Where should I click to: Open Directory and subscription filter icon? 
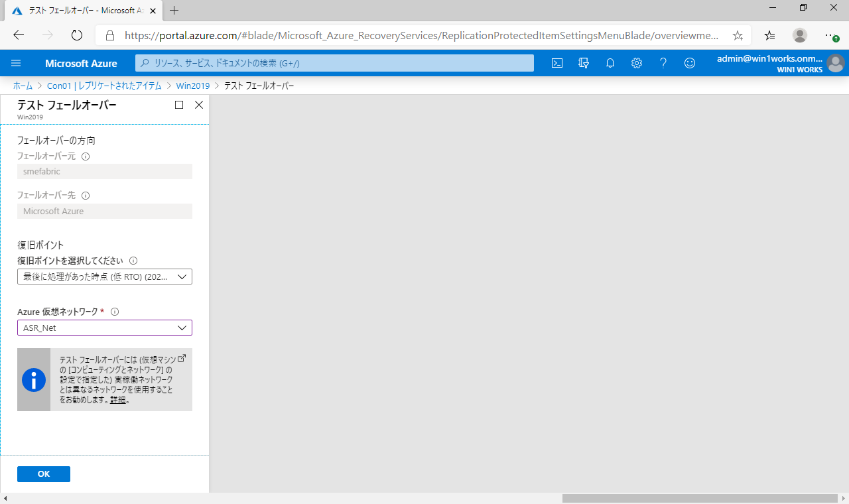584,63
